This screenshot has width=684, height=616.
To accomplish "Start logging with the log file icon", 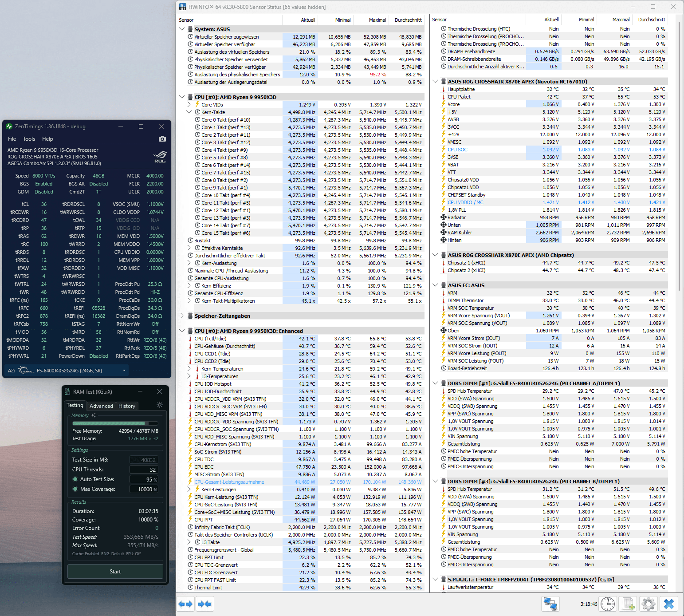I will pos(628,604).
